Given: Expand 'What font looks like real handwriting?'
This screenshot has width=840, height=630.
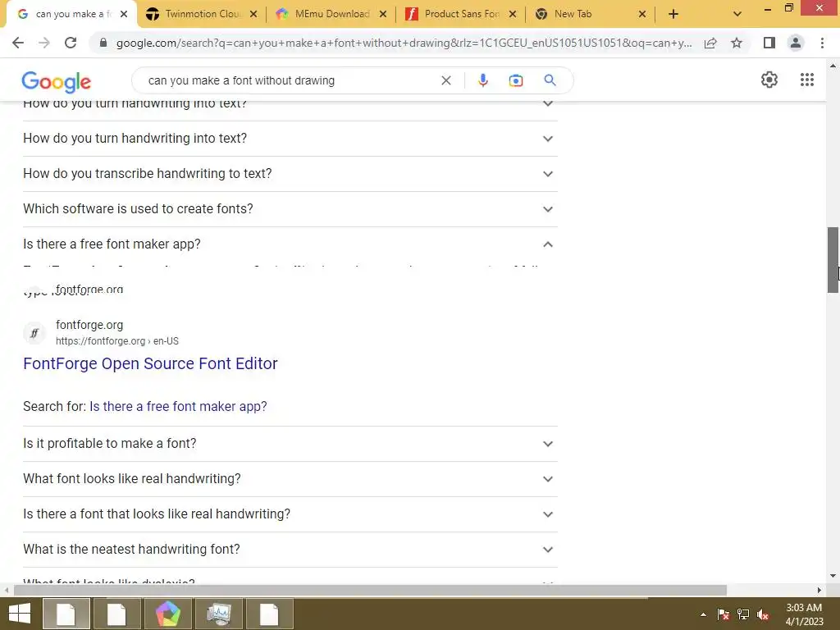Looking at the screenshot, I should (x=290, y=479).
